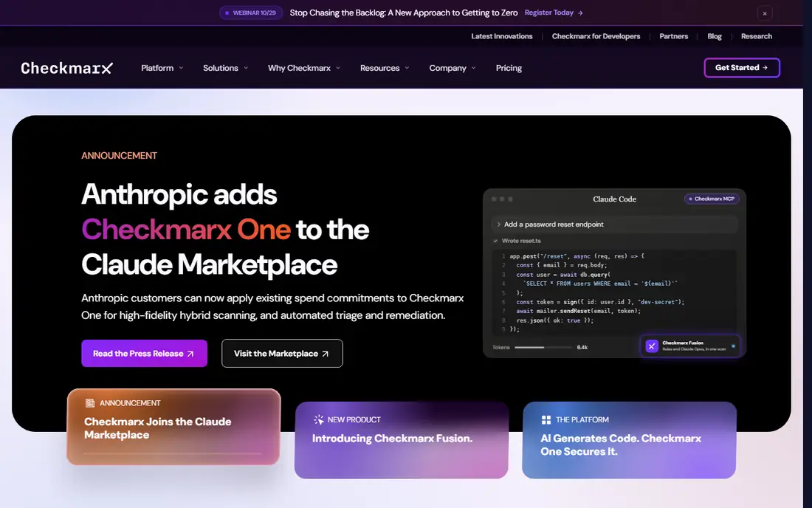
Task: Click the grid icon beside THE PLATFORM
Action: 546,419
